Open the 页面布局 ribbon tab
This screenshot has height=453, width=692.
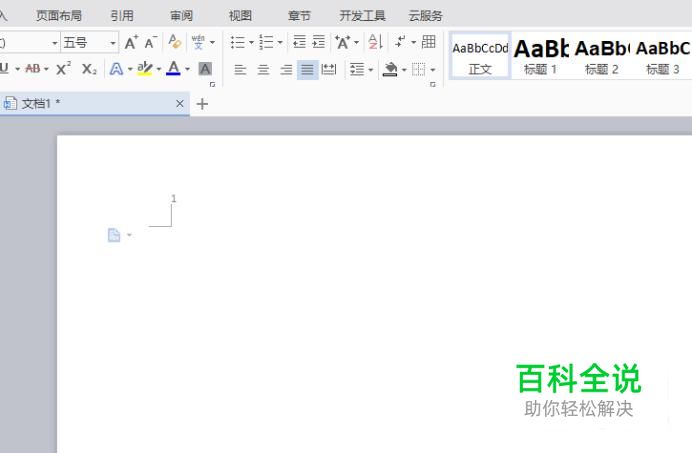click(x=59, y=16)
